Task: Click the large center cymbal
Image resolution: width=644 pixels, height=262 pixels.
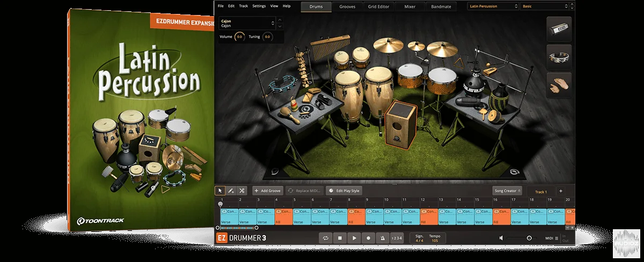Action: pyautogui.click(x=389, y=46)
